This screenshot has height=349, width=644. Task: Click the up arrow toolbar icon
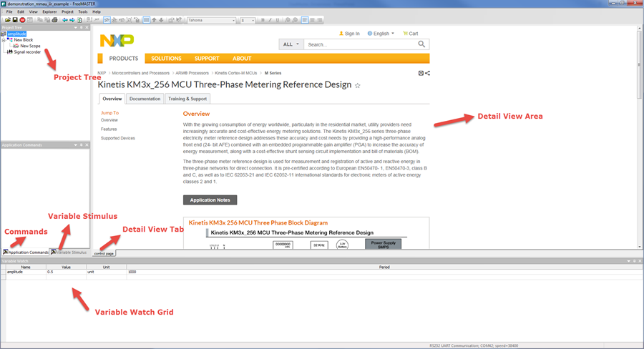click(x=154, y=20)
